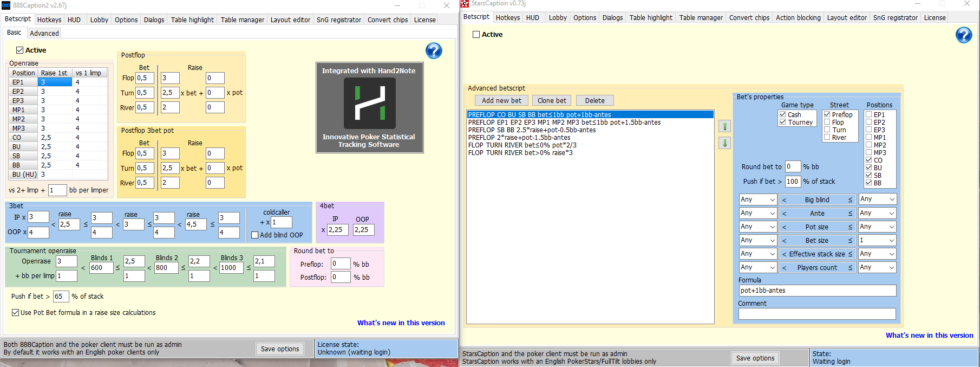Viewport: 980px width, 367px height.
Task: Save options in StarsCaption window
Action: point(755,358)
